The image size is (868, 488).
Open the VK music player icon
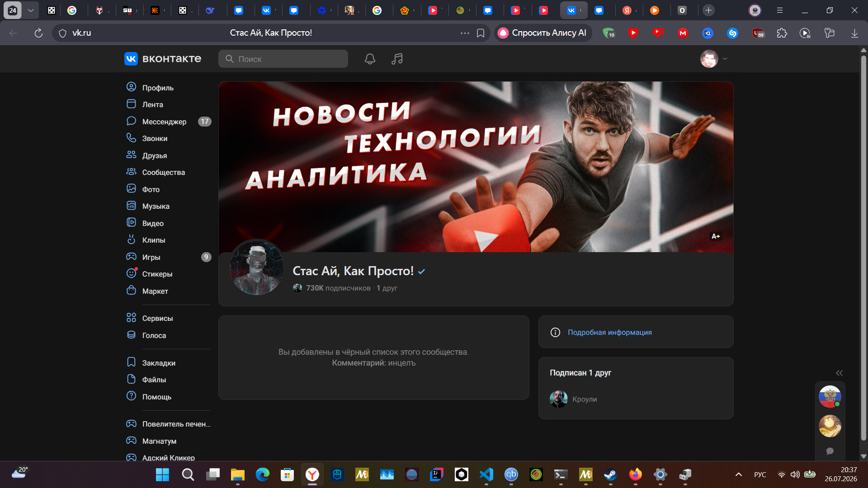[x=397, y=59]
